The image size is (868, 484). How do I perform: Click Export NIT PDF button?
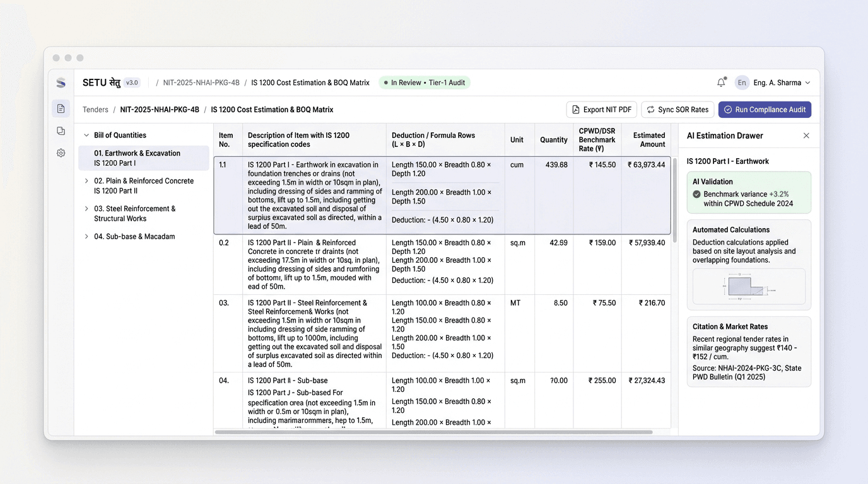pyautogui.click(x=601, y=110)
